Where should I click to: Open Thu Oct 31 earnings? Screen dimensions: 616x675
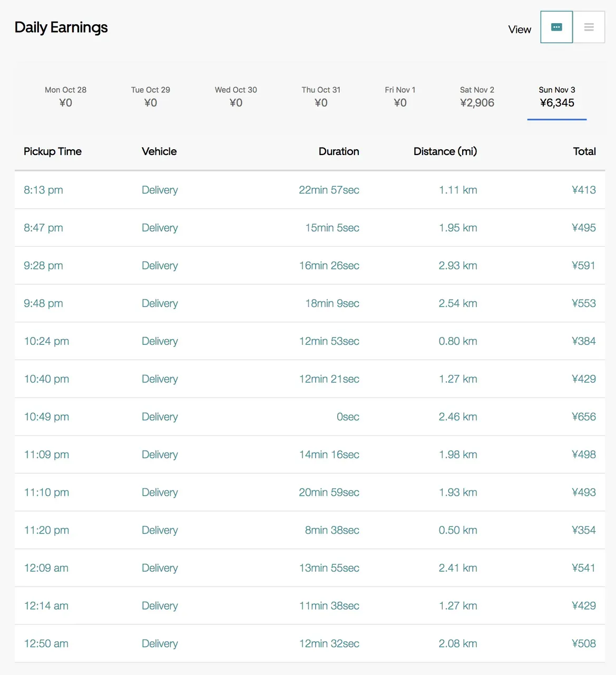tap(321, 97)
